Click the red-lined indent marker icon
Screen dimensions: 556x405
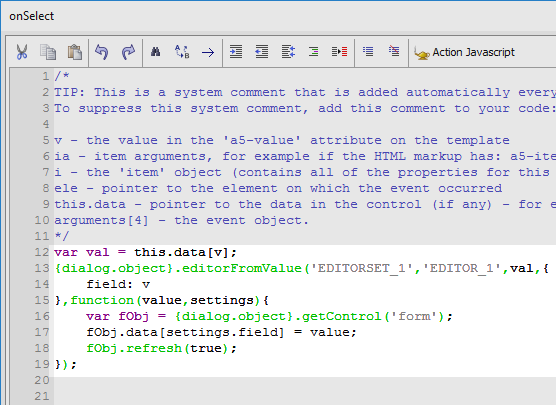pyautogui.click(x=339, y=52)
